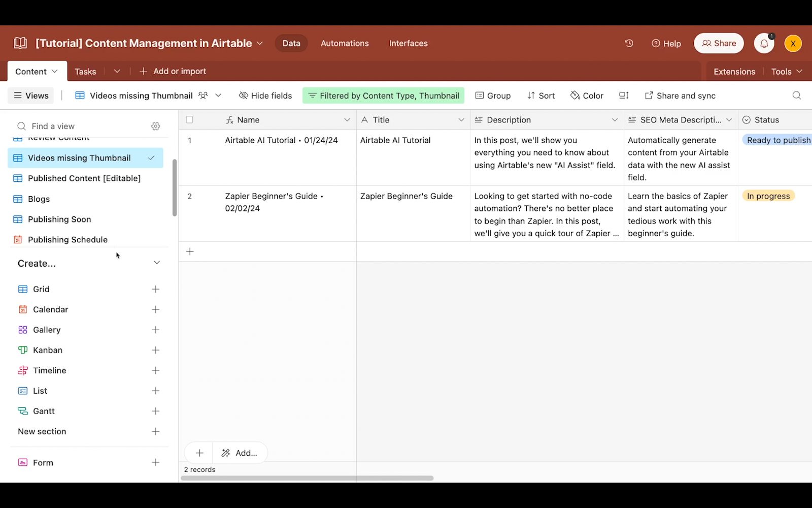The width and height of the screenshot is (812, 508).
Task: Open view name options chevron
Action: tap(218, 96)
